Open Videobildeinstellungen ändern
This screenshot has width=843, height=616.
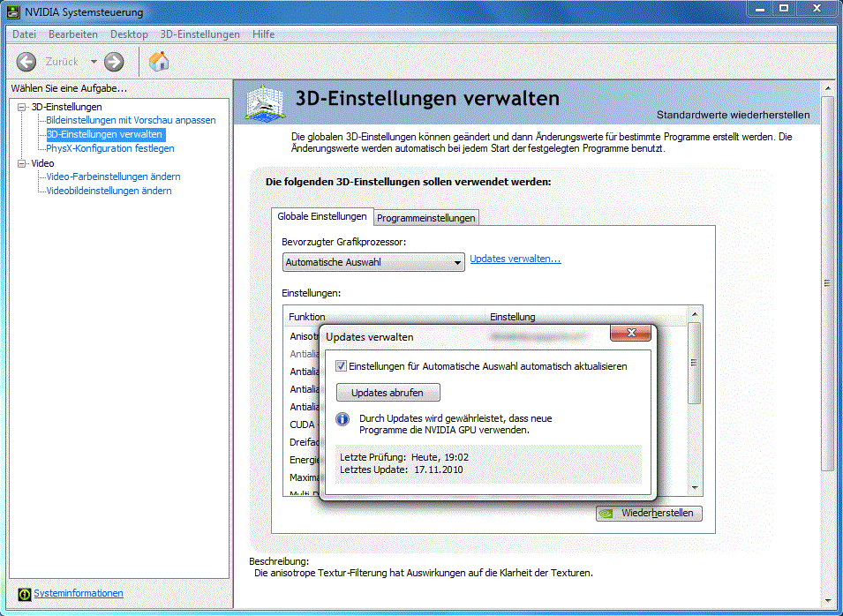click(x=109, y=191)
